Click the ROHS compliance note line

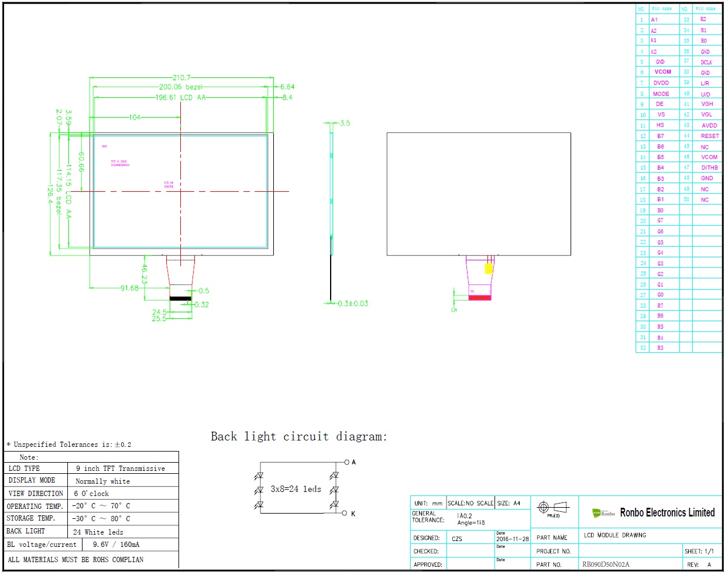click(x=75, y=560)
